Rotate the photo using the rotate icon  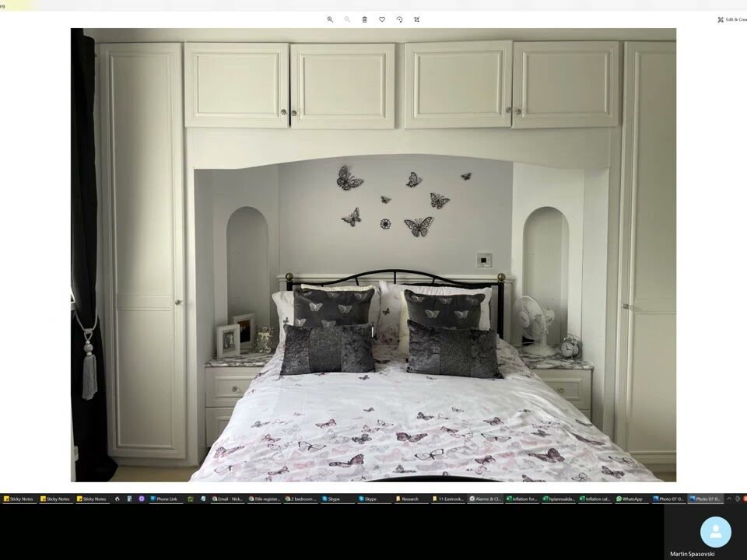pyautogui.click(x=399, y=19)
